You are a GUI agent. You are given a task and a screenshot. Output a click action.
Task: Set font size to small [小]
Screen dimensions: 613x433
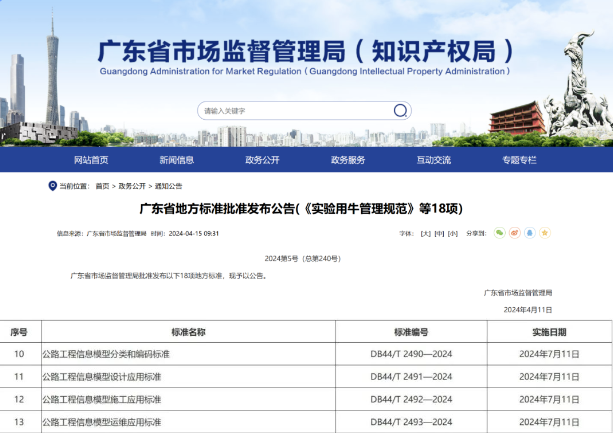pyautogui.click(x=453, y=233)
